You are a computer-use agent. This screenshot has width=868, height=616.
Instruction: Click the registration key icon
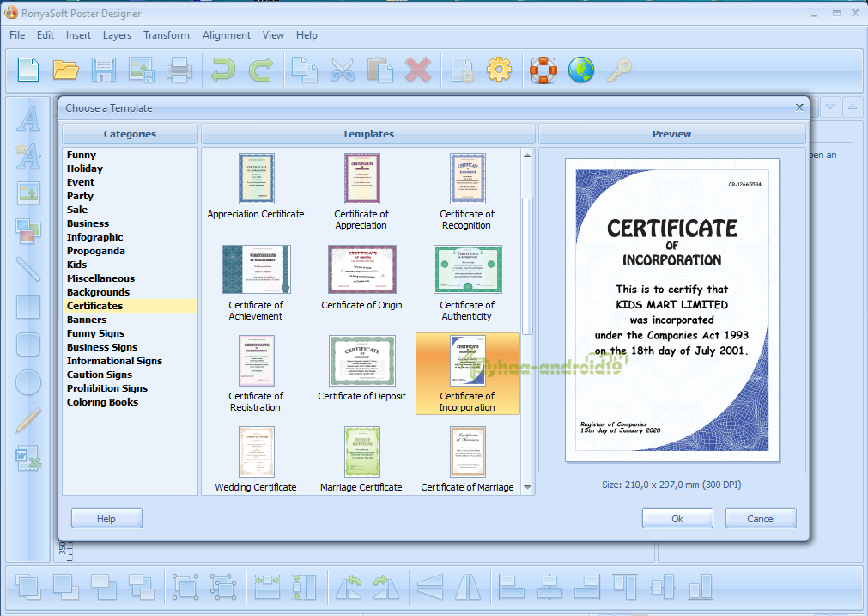[619, 70]
